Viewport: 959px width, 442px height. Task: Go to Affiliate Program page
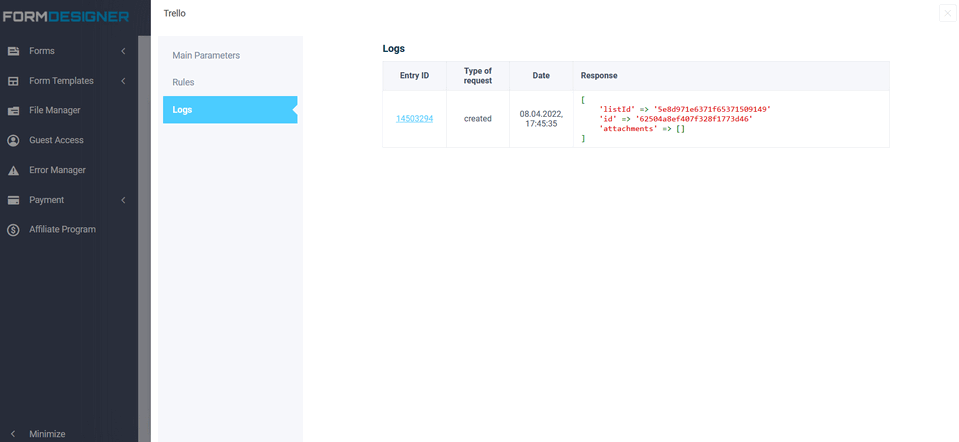click(62, 230)
